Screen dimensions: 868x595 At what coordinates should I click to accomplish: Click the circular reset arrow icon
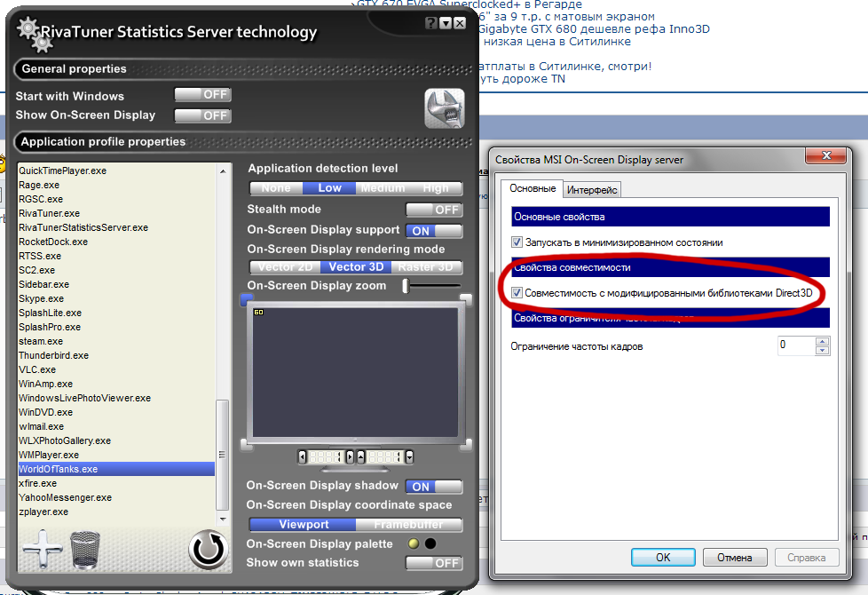(x=208, y=550)
